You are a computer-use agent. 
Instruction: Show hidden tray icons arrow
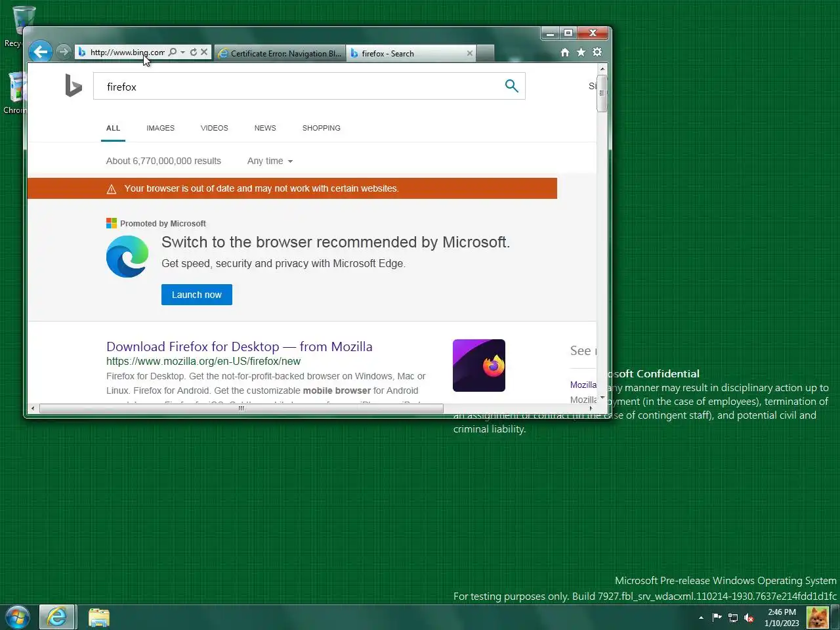(x=701, y=618)
